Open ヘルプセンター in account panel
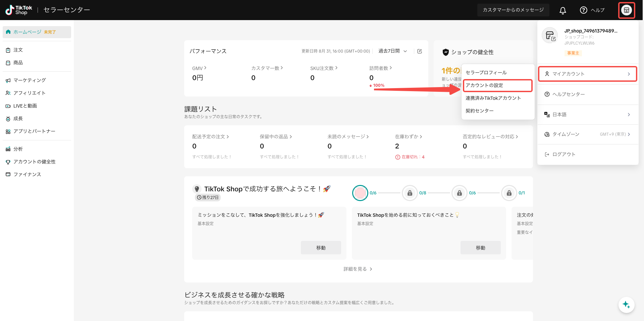 point(587,94)
